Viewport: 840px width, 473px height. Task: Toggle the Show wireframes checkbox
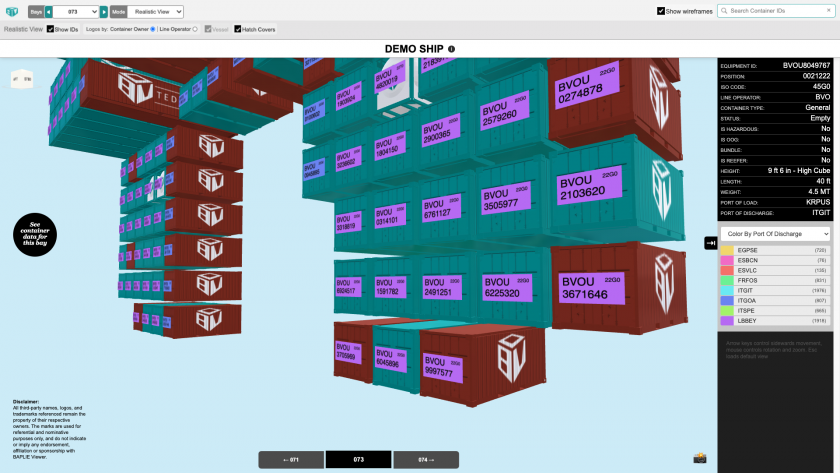coord(661,11)
